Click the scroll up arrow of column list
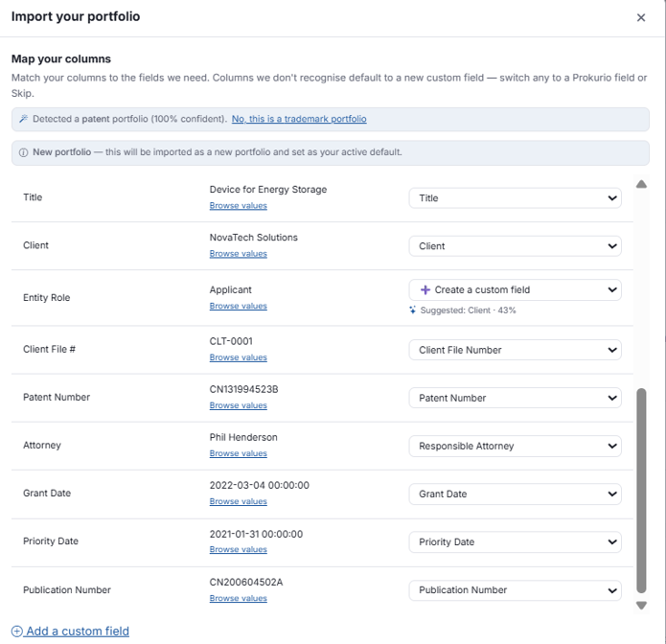Viewport: 666px width, 644px height. pyautogui.click(x=641, y=184)
